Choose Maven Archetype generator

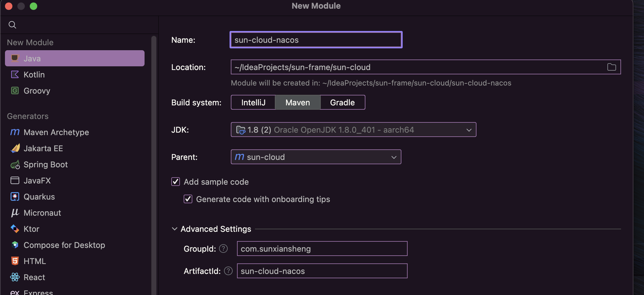pyautogui.click(x=75, y=132)
